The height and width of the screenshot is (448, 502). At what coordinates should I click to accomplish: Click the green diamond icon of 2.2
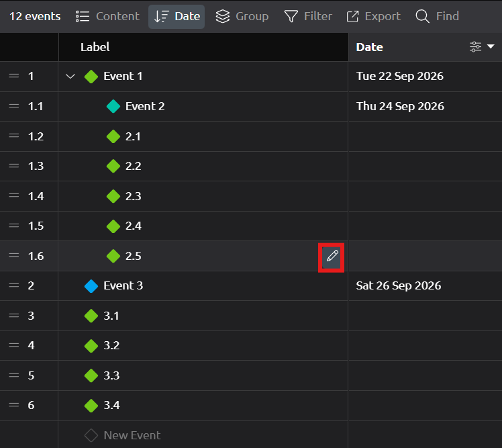point(113,167)
